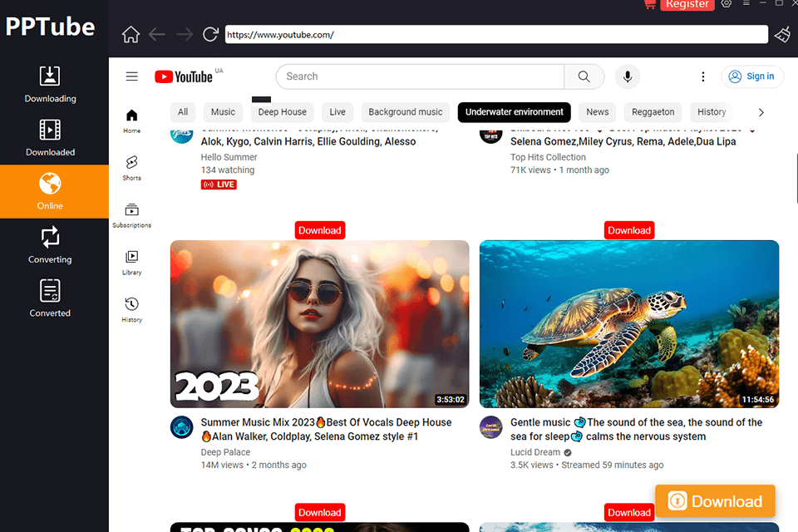Select the Live filter chip
The width and height of the screenshot is (798, 532).
point(337,112)
